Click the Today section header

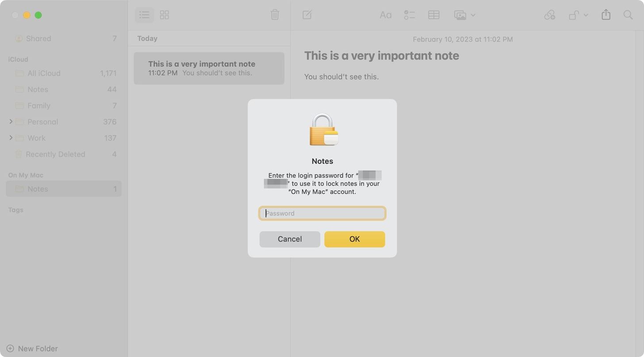[x=147, y=38]
